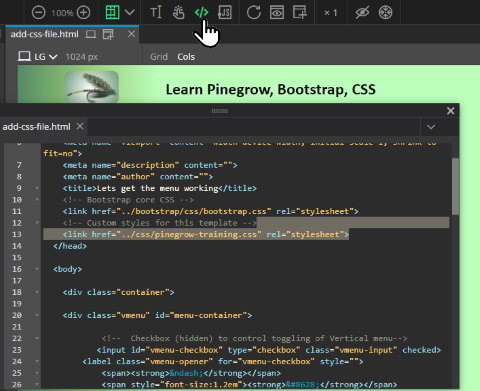Select the Grid view option
Image resolution: width=480 pixels, height=391 pixels.
(x=159, y=57)
